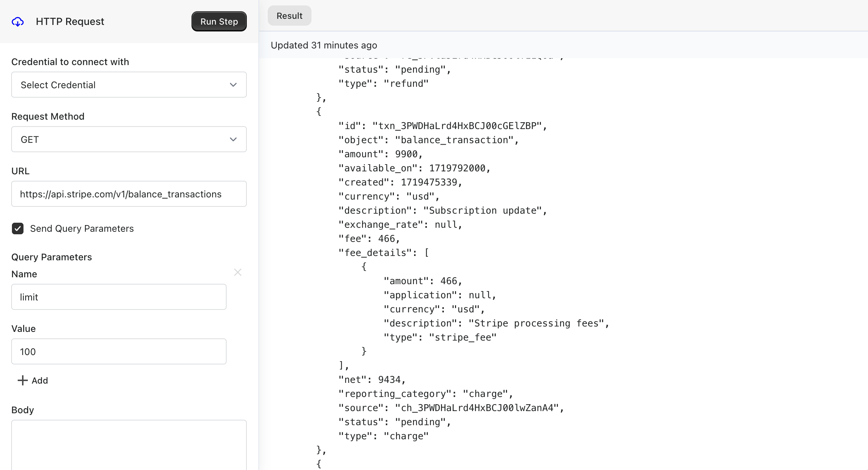Click the URL input field

pos(129,194)
